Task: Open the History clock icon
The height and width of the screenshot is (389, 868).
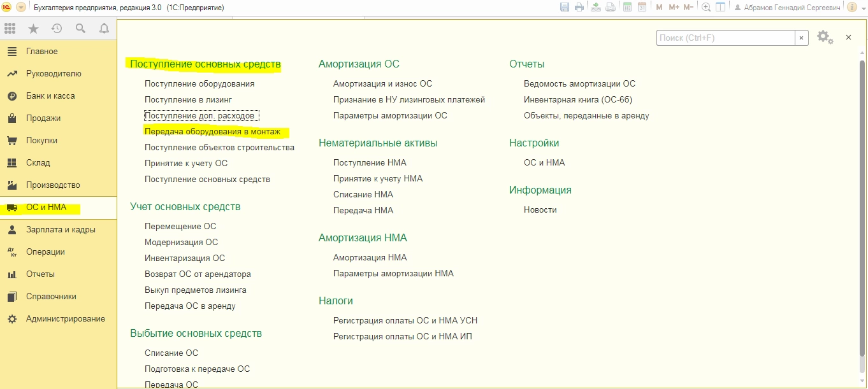Action: click(57, 28)
